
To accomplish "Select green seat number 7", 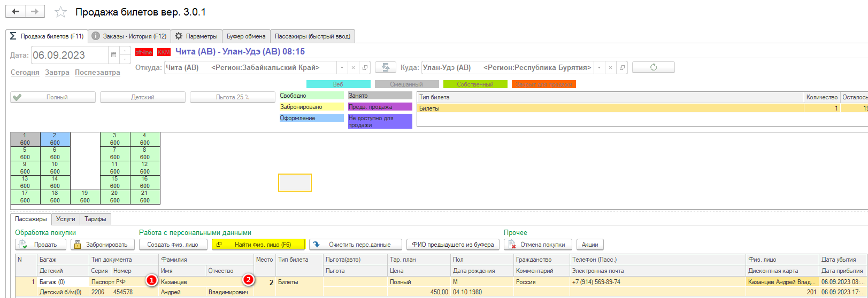I will pyautogui.click(x=114, y=154).
